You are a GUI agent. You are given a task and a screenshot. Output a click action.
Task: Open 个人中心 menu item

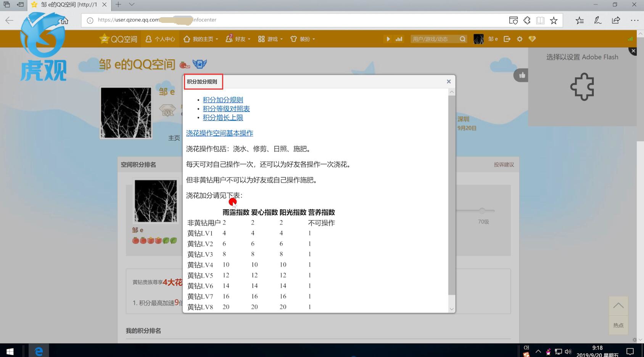[x=160, y=39]
